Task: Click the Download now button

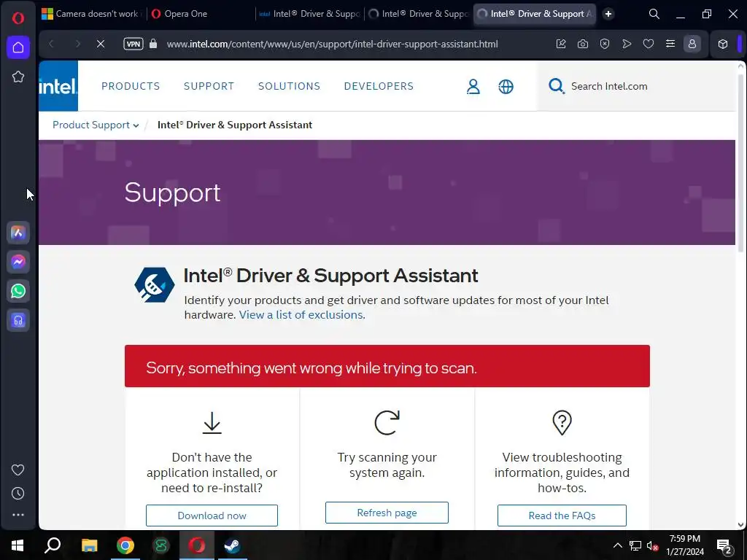Action: 212,516
